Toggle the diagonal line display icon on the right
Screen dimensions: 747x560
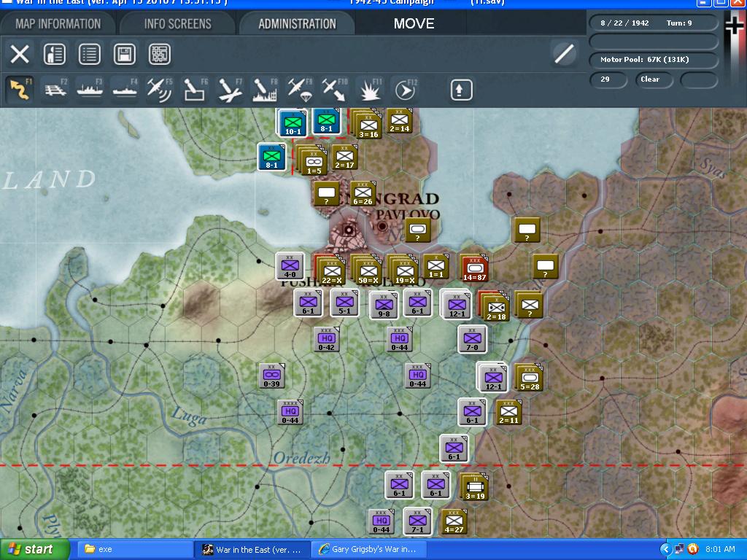563,53
